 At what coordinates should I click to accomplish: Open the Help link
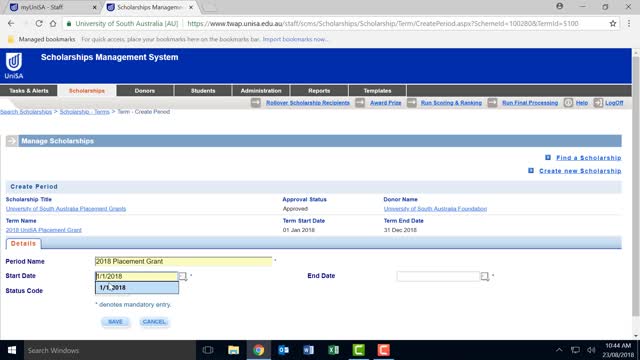point(582,103)
